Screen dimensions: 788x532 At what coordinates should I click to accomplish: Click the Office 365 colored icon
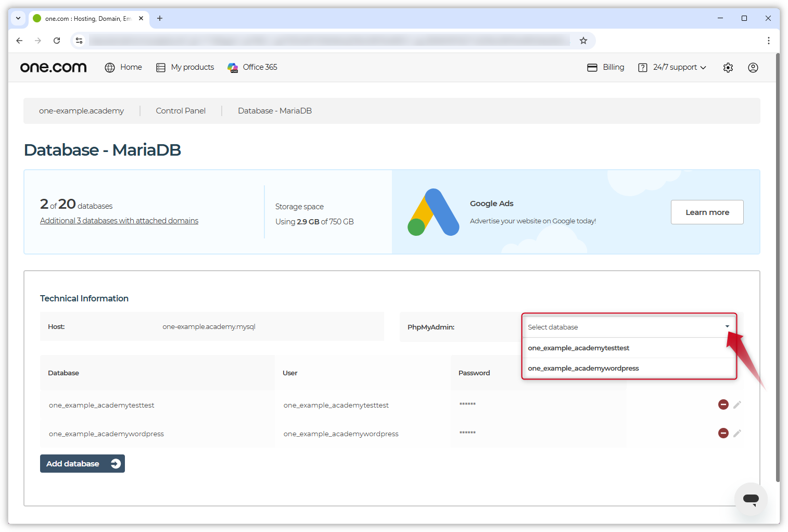point(233,67)
